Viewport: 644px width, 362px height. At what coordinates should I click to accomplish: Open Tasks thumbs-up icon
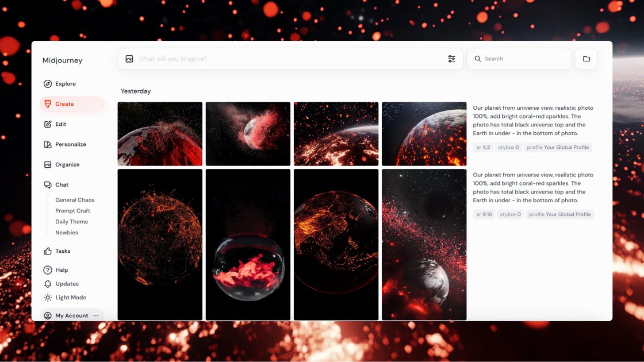pos(48,251)
